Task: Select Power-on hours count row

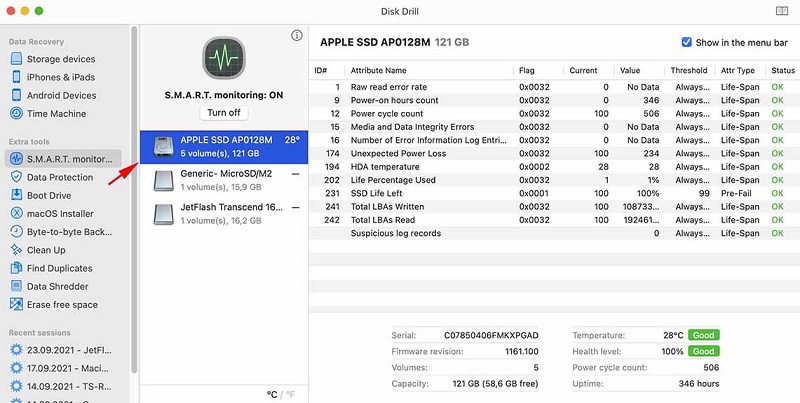Action: tap(554, 100)
